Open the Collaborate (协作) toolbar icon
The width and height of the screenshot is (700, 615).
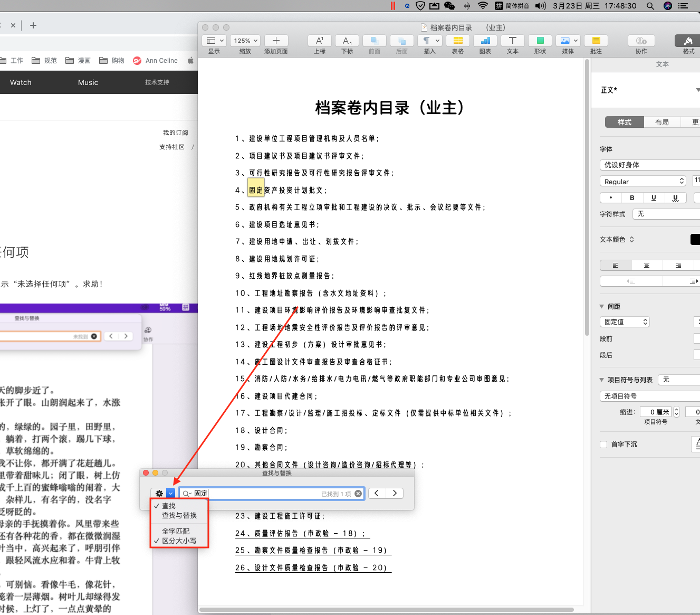[641, 41]
